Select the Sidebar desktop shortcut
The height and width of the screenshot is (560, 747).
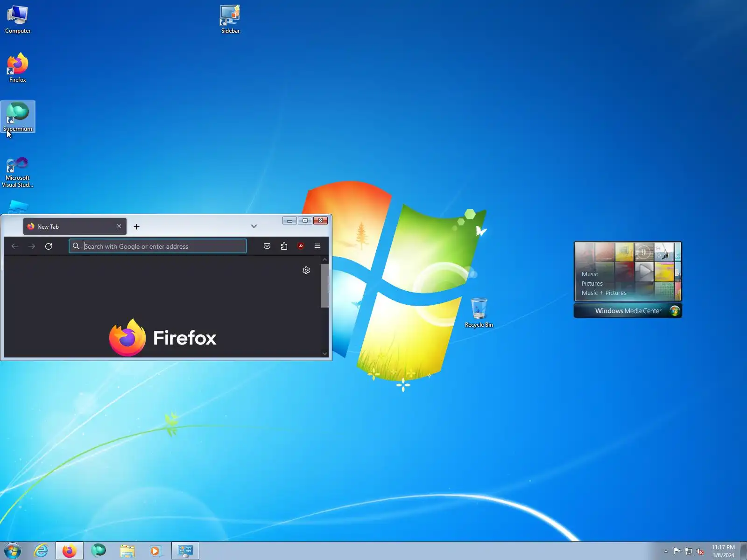pos(230,20)
